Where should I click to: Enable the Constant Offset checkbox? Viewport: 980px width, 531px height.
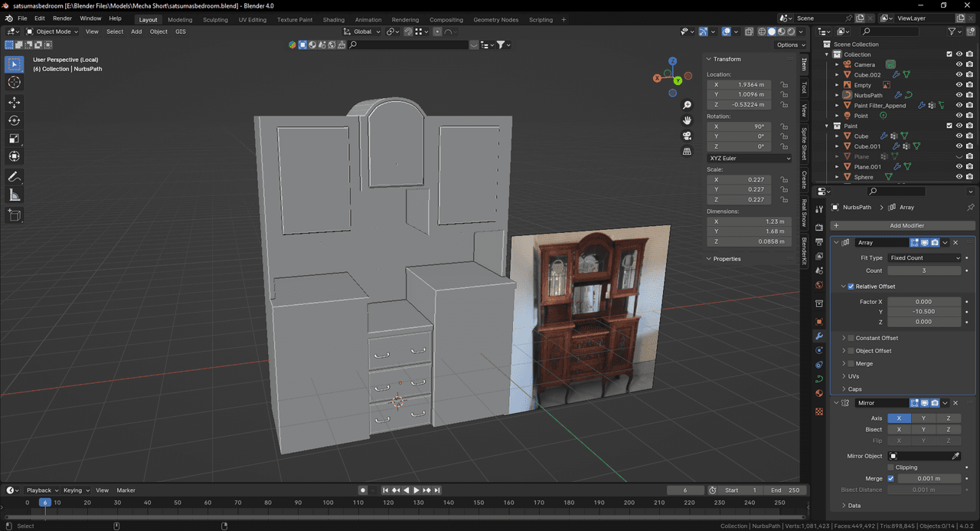click(851, 338)
